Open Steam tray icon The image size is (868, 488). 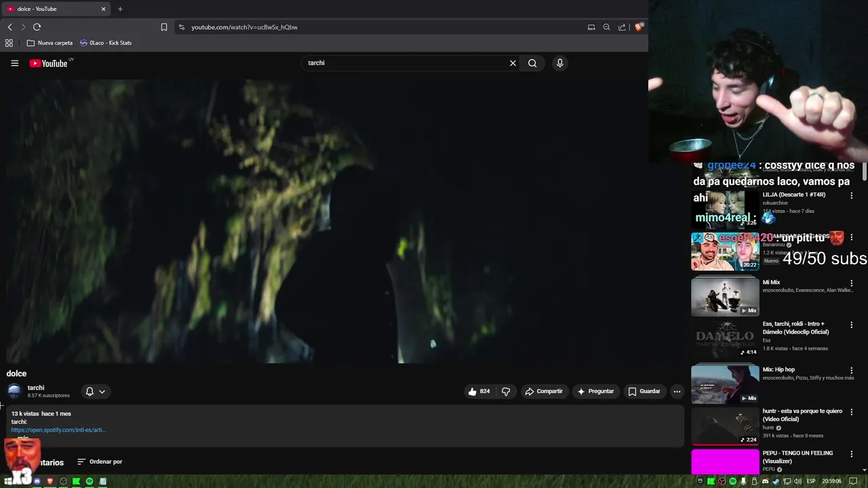pos(776,481)
